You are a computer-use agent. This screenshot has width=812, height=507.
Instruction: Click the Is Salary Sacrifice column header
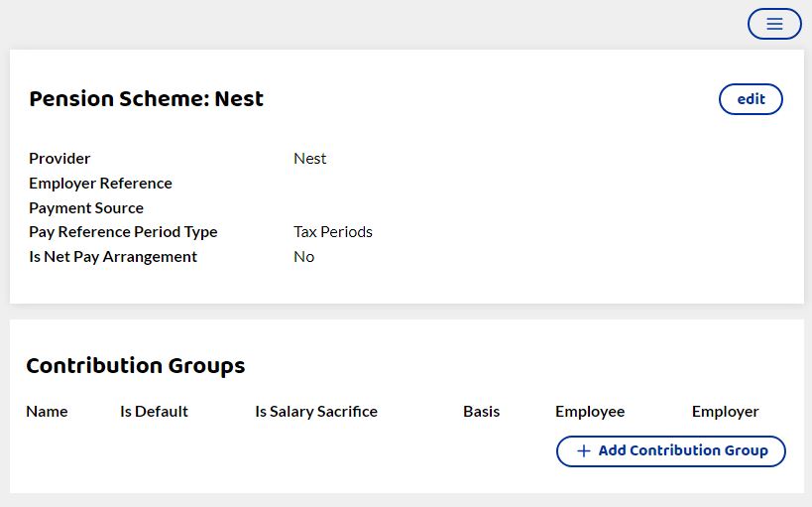pos(316,412)
